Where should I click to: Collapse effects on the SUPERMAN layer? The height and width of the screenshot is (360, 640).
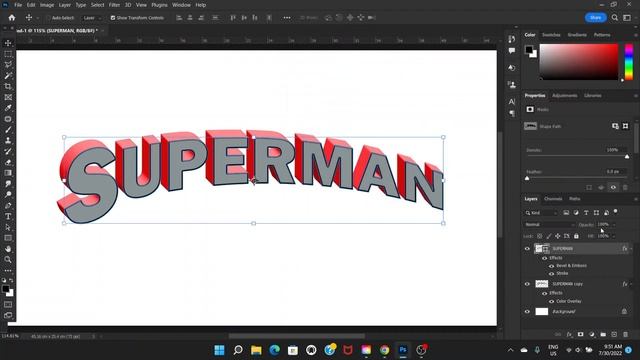(x=631, y=249)
